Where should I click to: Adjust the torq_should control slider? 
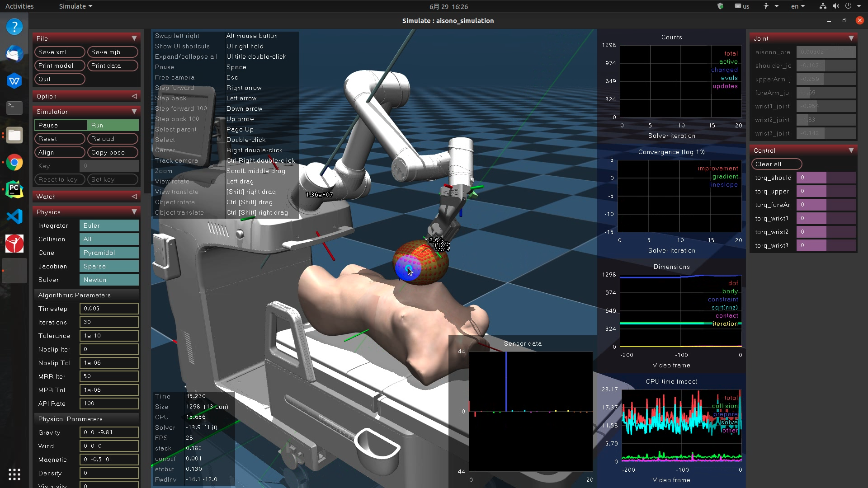pos(826,178)
